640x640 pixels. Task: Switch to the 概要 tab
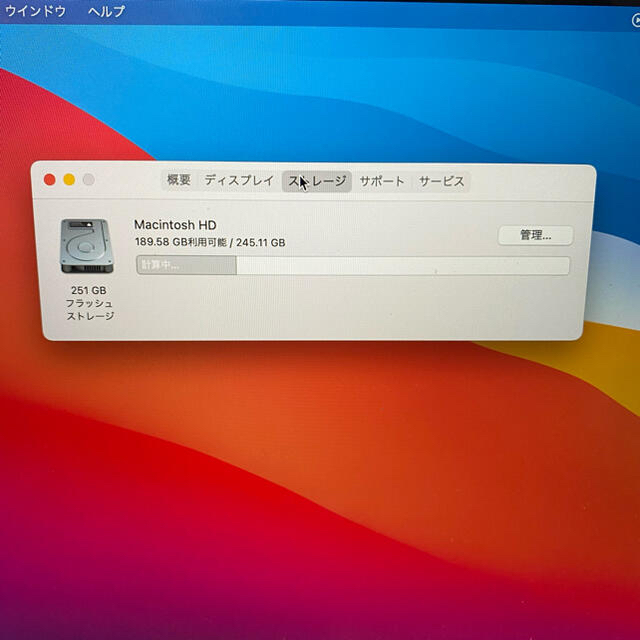pos(179,180)
